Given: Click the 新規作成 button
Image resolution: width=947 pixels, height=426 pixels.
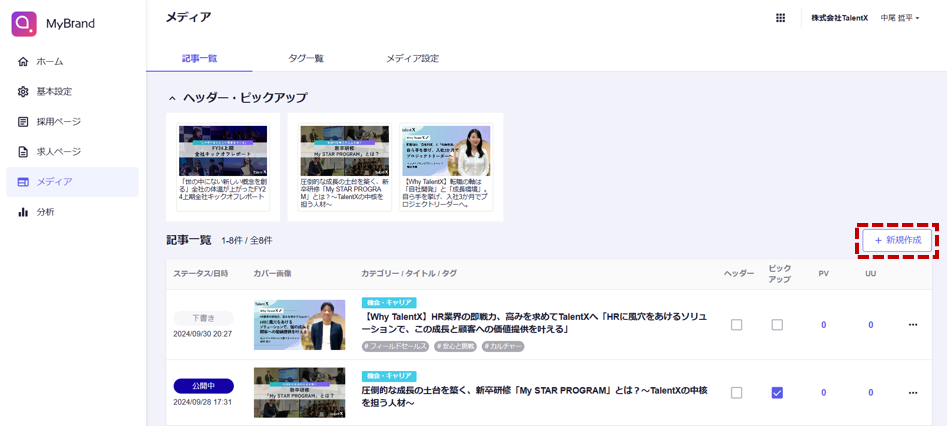Looking at the screenshot, I should pos(898,241).
